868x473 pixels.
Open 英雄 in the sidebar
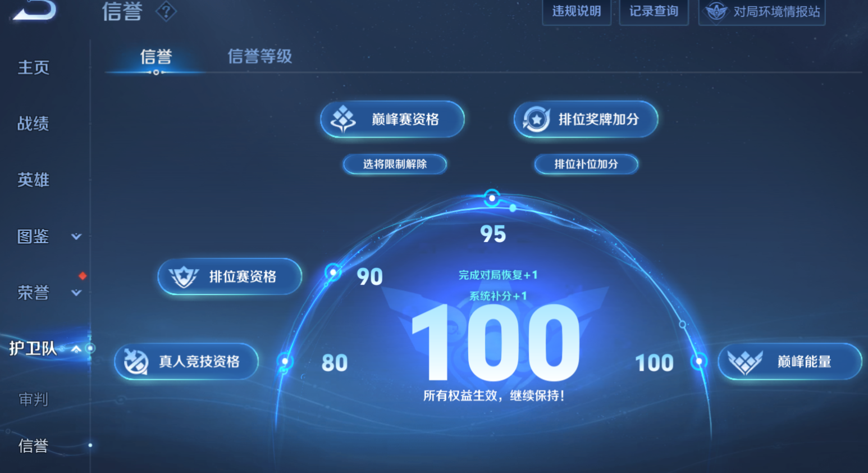pos(33,180)
